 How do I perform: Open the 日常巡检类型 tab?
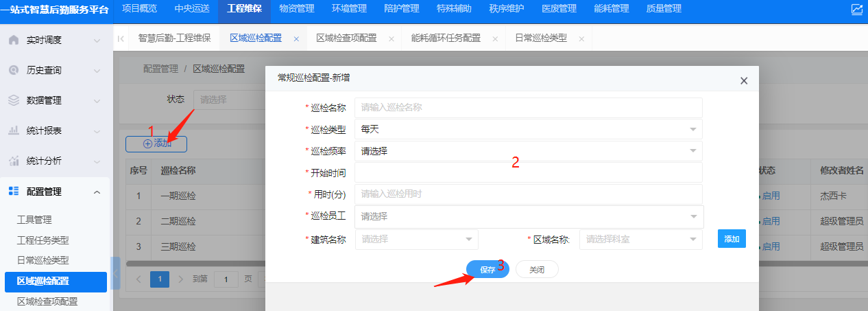[541, 38]
